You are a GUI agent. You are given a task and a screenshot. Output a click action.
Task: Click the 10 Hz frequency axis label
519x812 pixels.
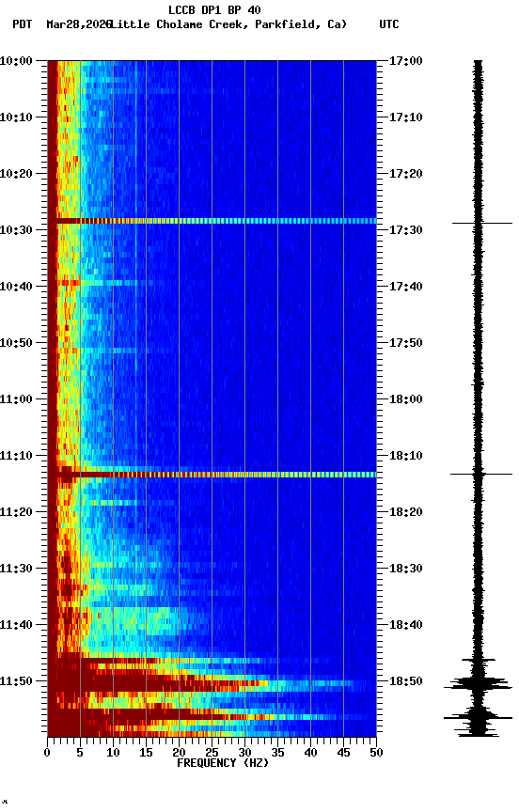point(113,753)
